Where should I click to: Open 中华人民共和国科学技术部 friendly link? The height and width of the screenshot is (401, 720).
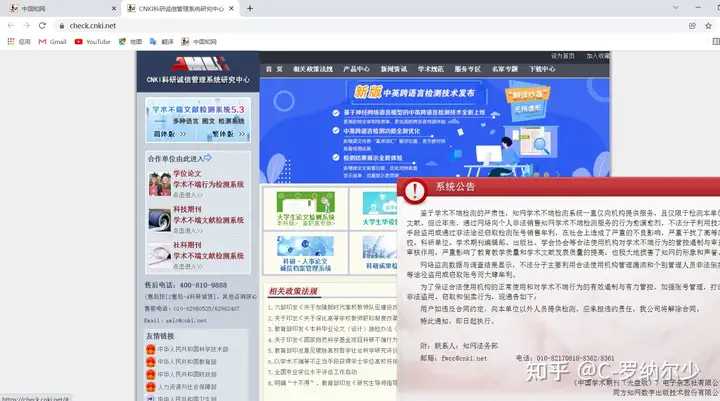(193, 349)
